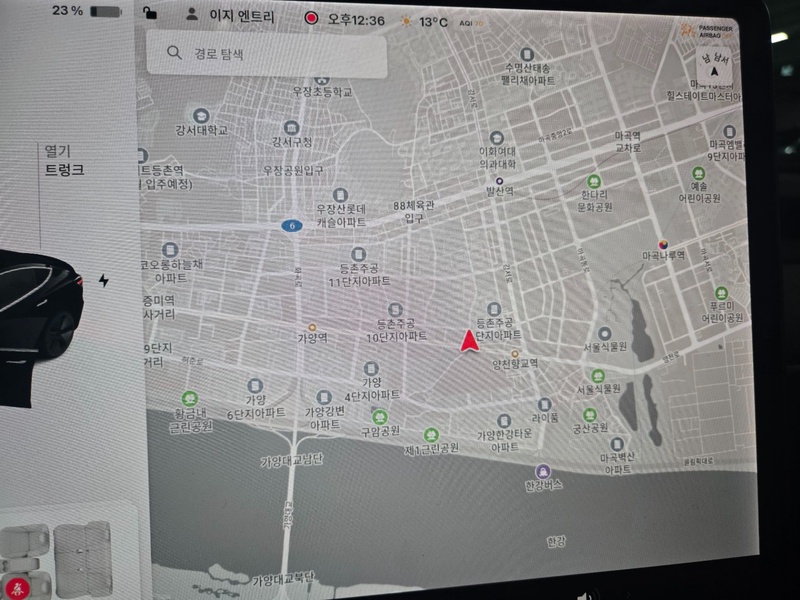800x600 pixels.
Task: Select the 마곡나루역 station marker
Action: [x=663, y=243]
